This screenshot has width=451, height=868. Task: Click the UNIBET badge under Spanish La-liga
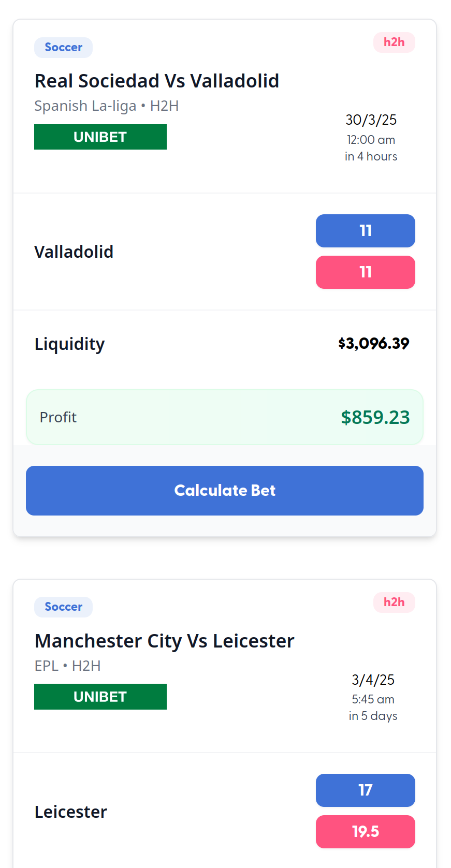[x=100, y=137]
